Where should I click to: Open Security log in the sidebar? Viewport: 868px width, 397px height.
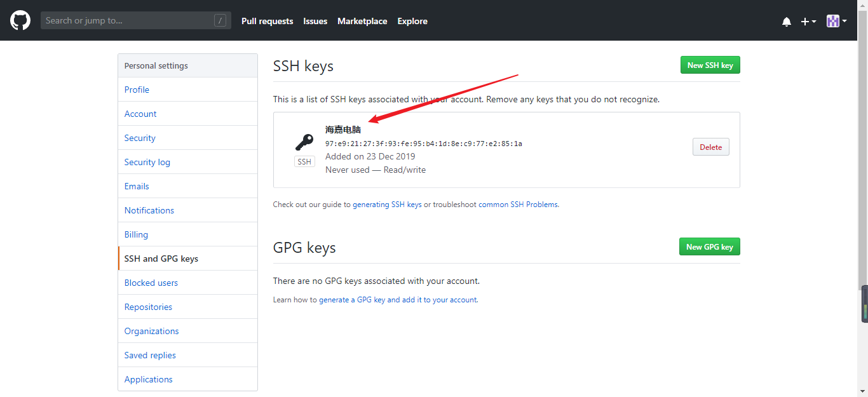[147, 162]
